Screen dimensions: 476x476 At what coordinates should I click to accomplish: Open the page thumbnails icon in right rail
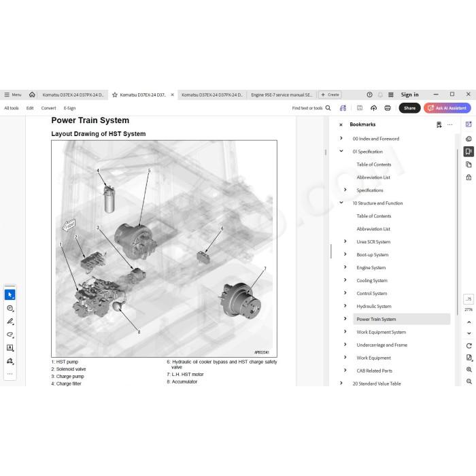pos(469,165)
